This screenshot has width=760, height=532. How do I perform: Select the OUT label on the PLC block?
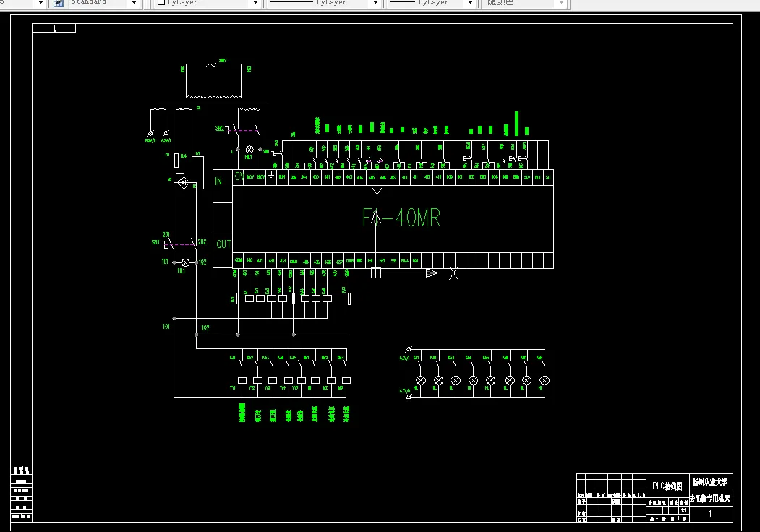tap(223, 244)
